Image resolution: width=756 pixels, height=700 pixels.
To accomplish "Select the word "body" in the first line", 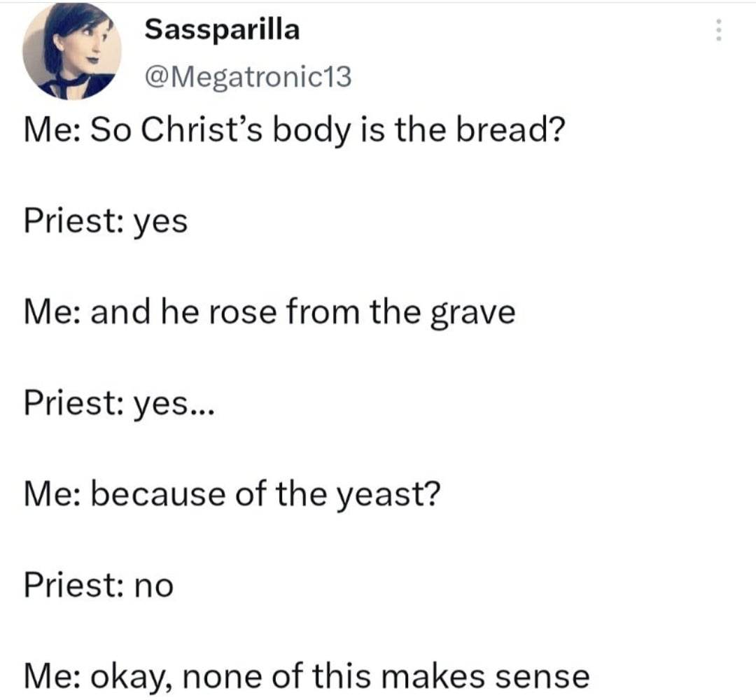I will [x=311, y=132].
